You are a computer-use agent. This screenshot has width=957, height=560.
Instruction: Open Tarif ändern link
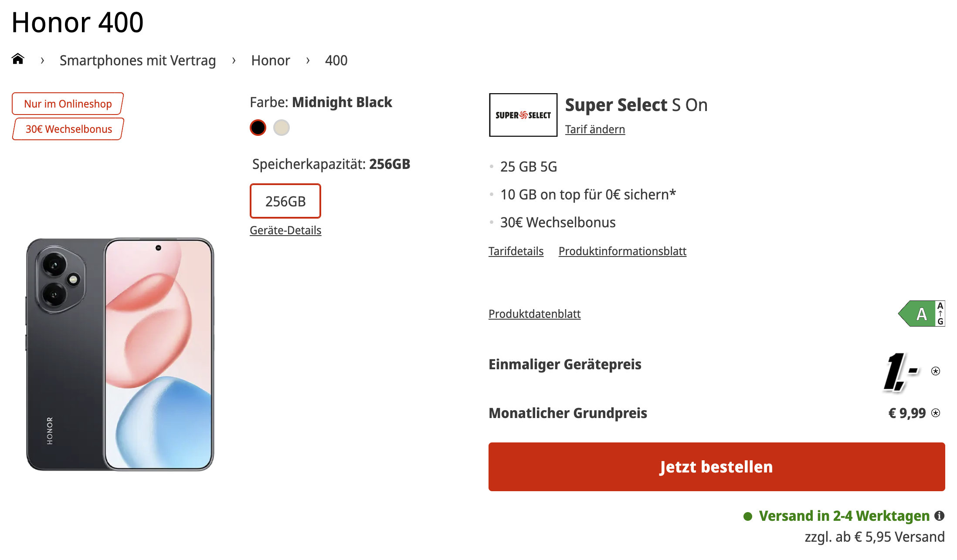595,129
